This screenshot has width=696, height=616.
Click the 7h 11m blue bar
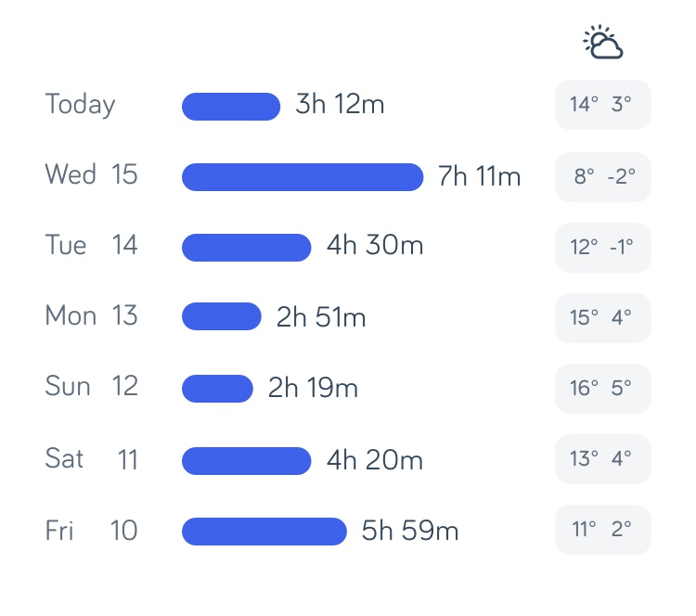[x=303, y=177]
